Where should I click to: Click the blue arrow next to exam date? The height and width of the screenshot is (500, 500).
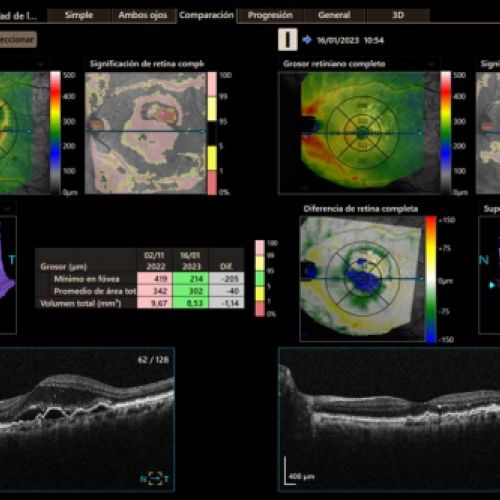click(x=307, y=40)
